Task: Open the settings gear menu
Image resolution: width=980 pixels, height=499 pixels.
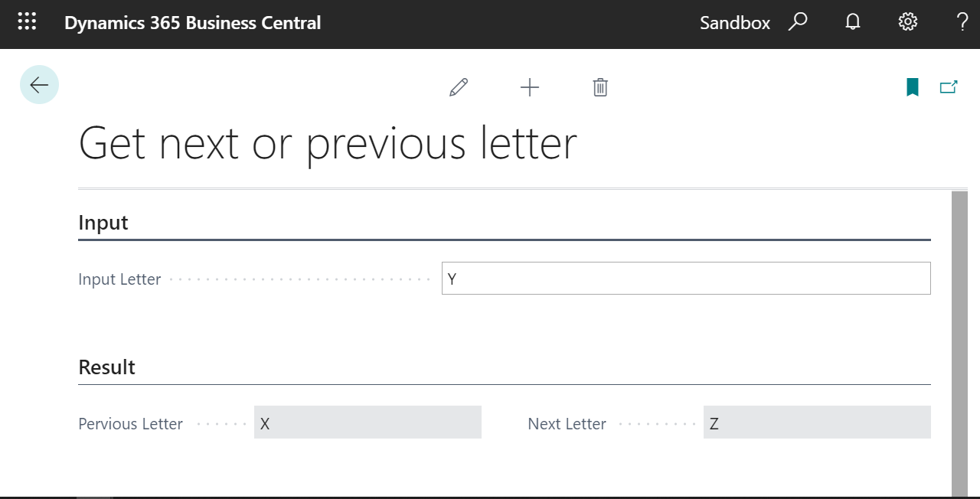Action: [908, 22]
